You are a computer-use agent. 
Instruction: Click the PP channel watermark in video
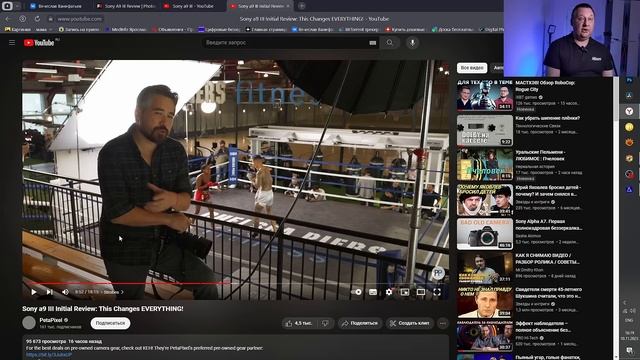[438, 273]
